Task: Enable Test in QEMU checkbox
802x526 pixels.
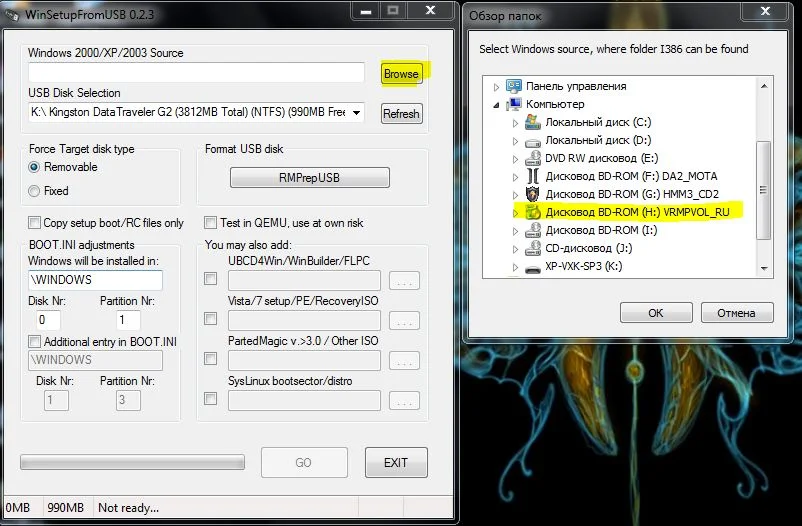Action: pos(210,223)
